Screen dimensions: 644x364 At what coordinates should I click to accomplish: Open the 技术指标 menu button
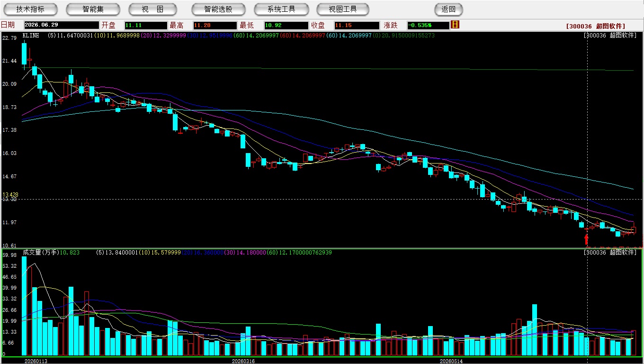(x=30, y=9)
